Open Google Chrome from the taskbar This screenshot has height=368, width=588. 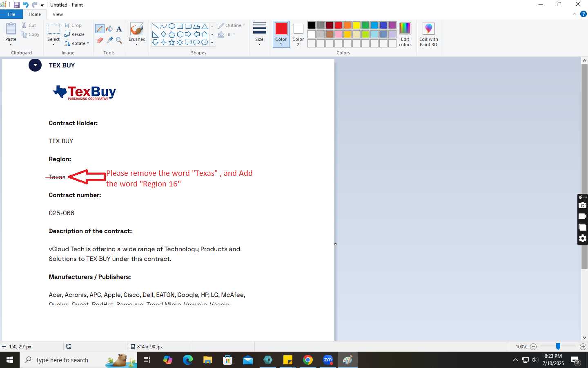(308, 360)
